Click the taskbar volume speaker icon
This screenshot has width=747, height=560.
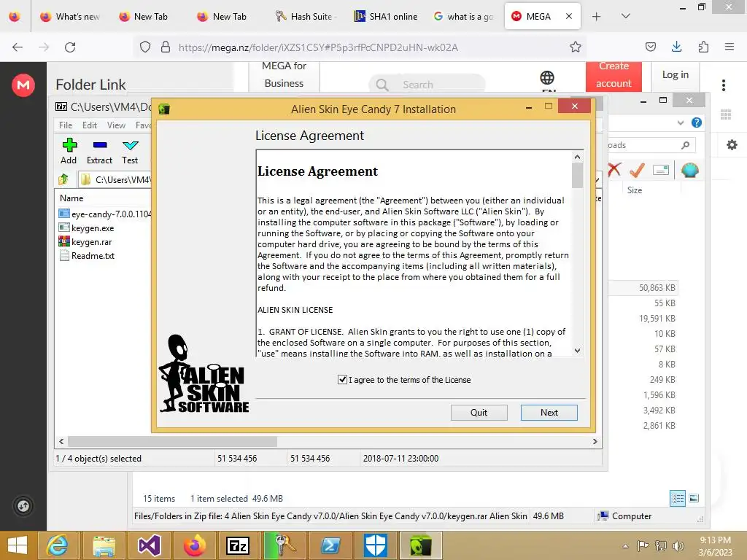(x=678, y=545)
